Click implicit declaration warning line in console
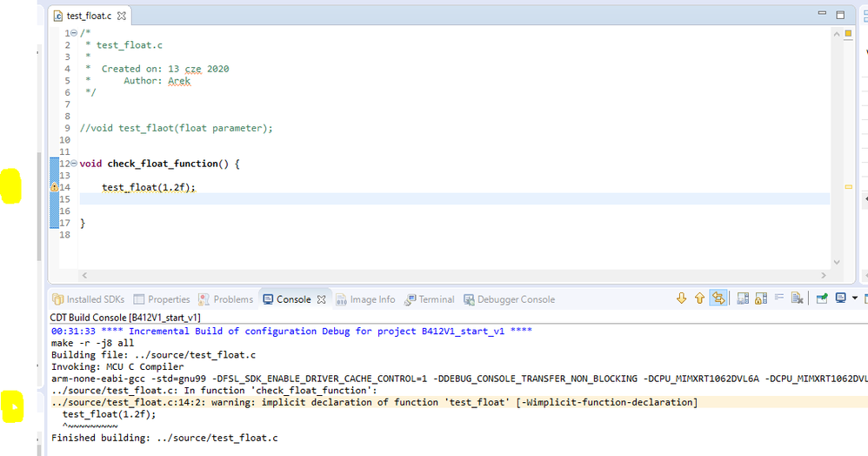 pyautogui.click(x=374, y=402)
